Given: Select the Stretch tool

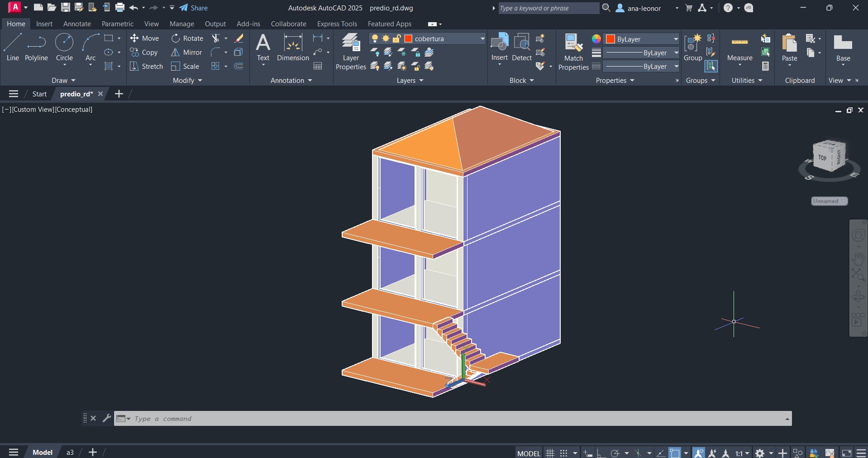Looking at the screenshot, I should tap(146, 67).
